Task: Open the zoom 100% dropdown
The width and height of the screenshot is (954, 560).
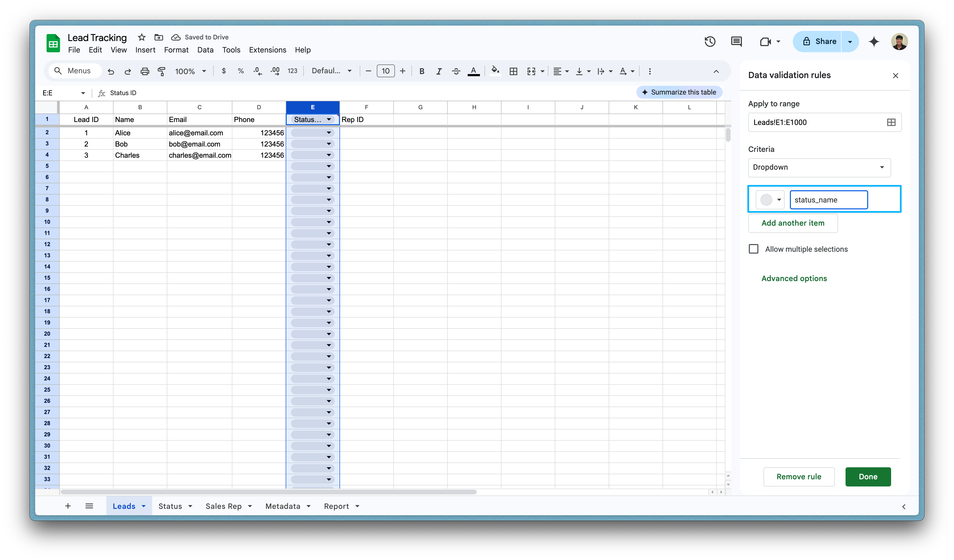Action: click(191, 71)
